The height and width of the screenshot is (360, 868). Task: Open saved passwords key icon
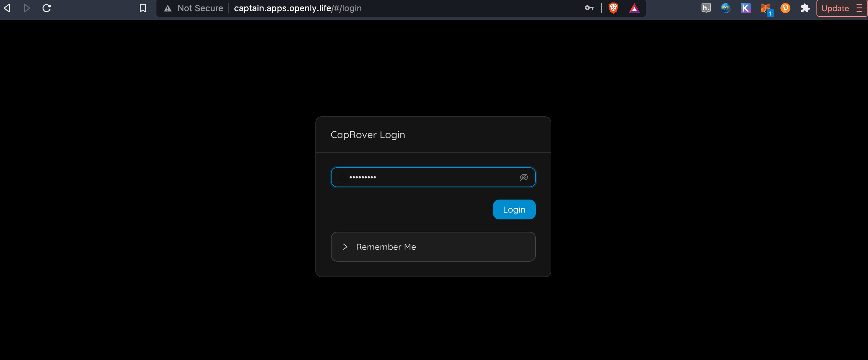[x=589, y=8]
